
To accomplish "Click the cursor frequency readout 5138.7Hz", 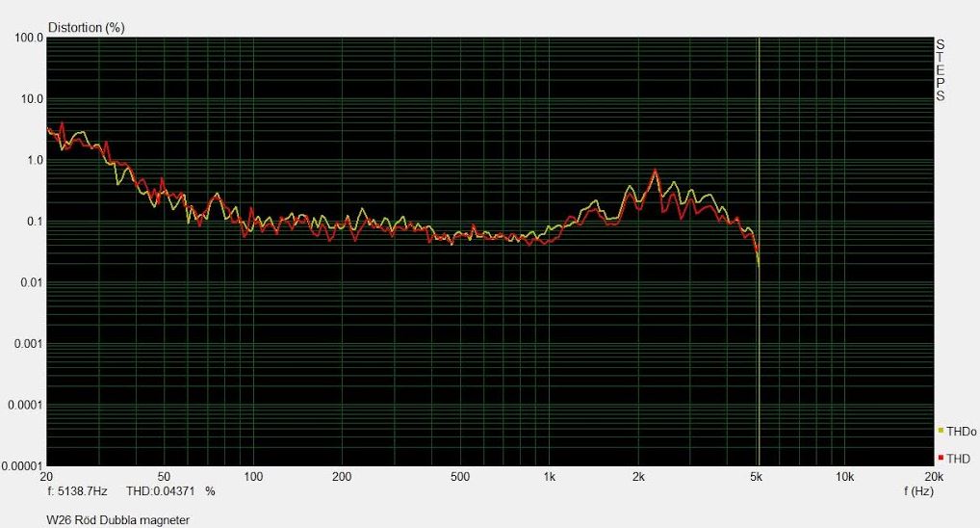I will (x=82, y=490).
